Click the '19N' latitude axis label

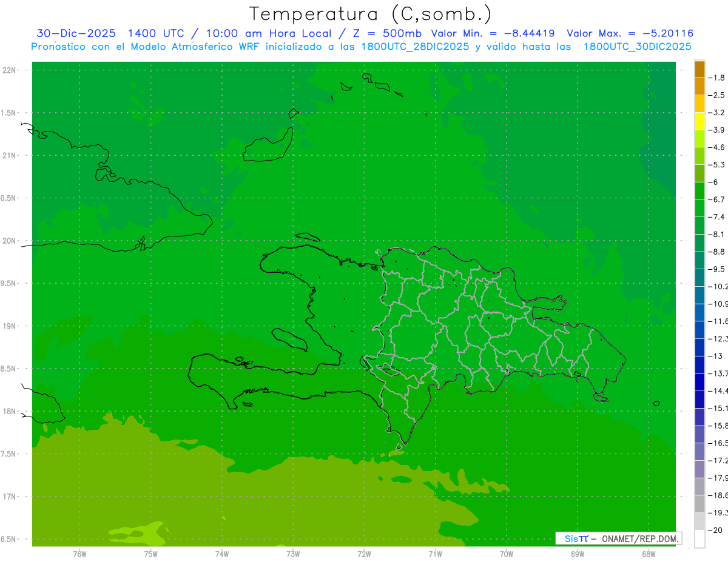coord(10,326)
